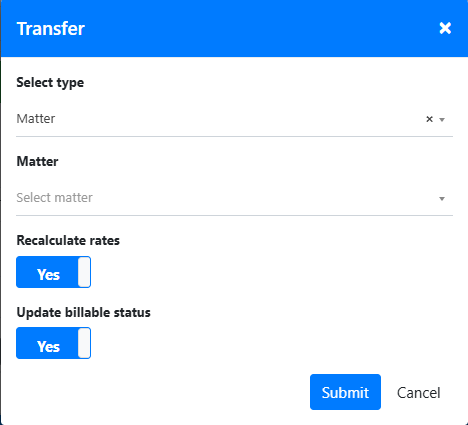Click Yes on the Update billable status switch
Image resolution: width=468 pixels, height=425 pixels.
(x=48, y=347)
